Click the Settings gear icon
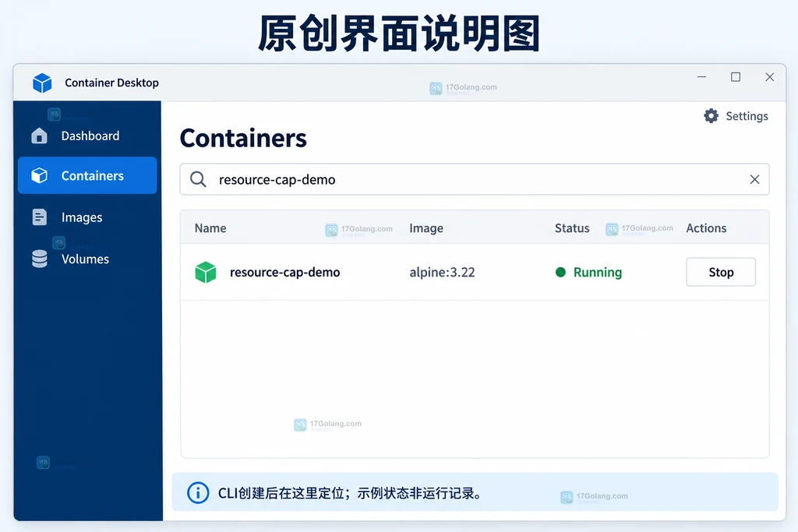The width and height of the screenshot is (798, 532). tap(711, 116)
